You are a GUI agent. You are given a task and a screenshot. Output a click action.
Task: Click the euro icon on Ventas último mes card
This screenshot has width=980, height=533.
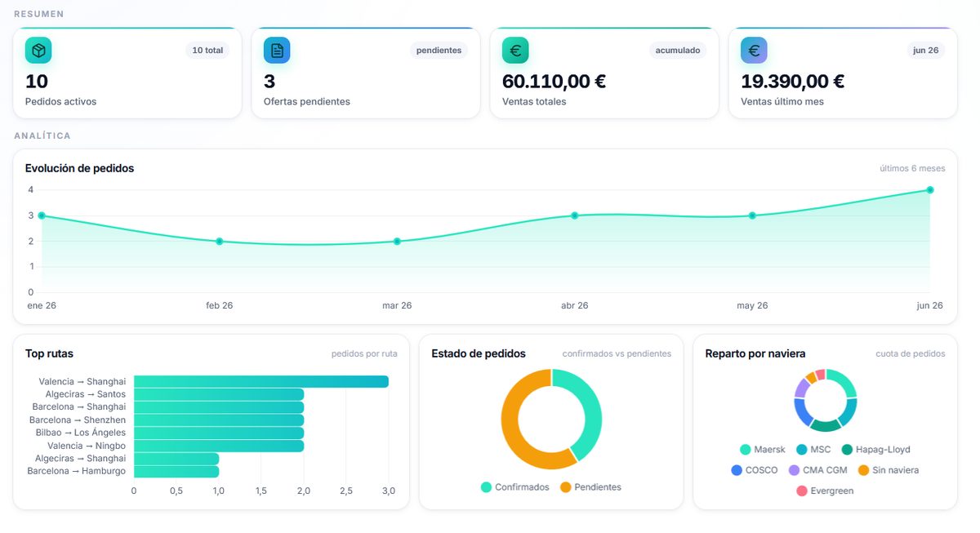coord(754,51)
